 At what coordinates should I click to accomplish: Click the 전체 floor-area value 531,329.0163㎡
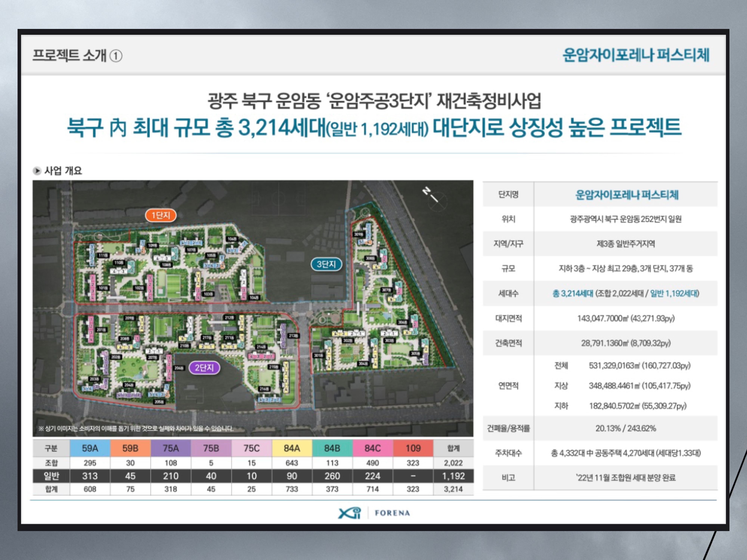(x=640, y=365)
